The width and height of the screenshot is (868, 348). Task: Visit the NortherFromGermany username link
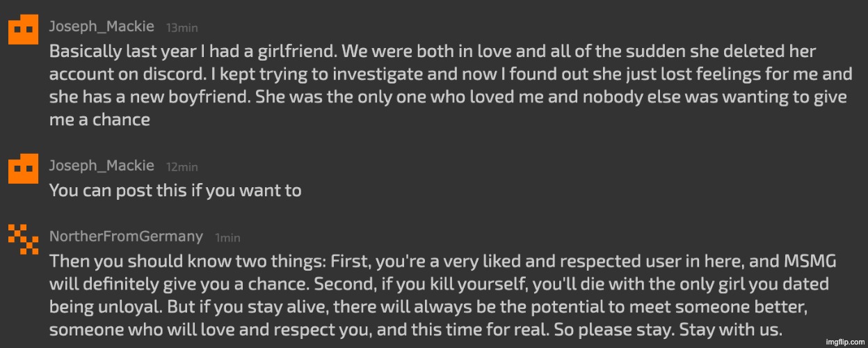tap(126, 237)
